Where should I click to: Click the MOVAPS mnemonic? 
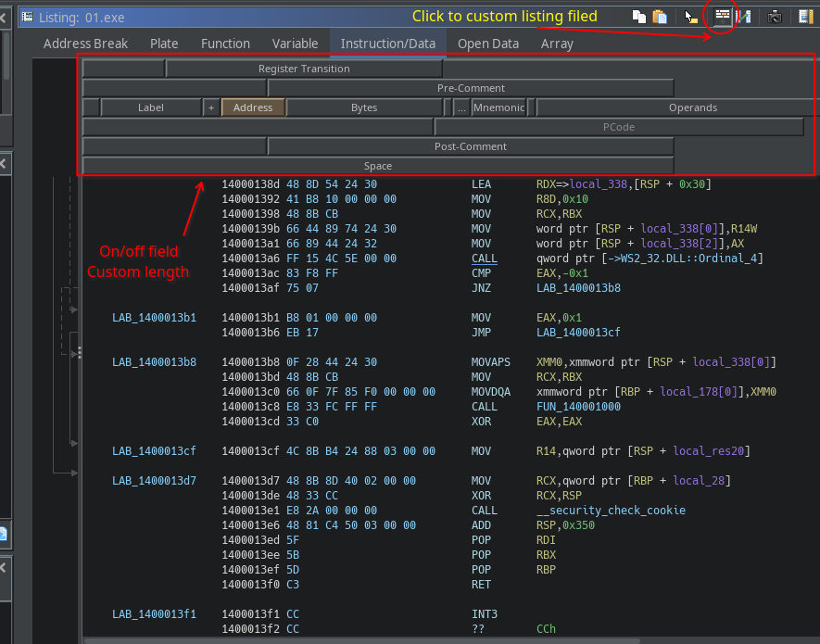pos(490,362)
